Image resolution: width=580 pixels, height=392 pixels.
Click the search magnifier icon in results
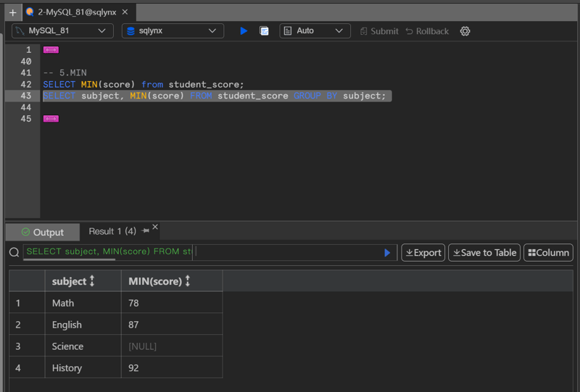(14, 252)
